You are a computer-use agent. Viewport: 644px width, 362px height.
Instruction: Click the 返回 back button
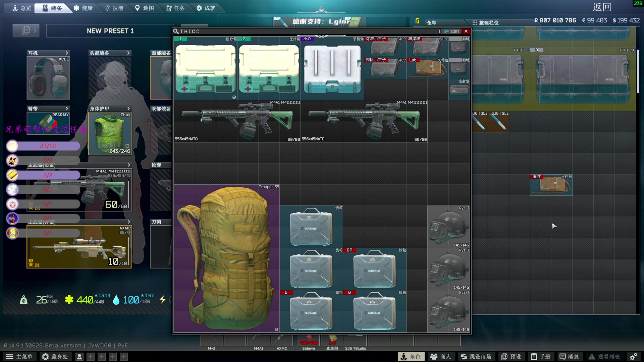click(x=602, y=7)
